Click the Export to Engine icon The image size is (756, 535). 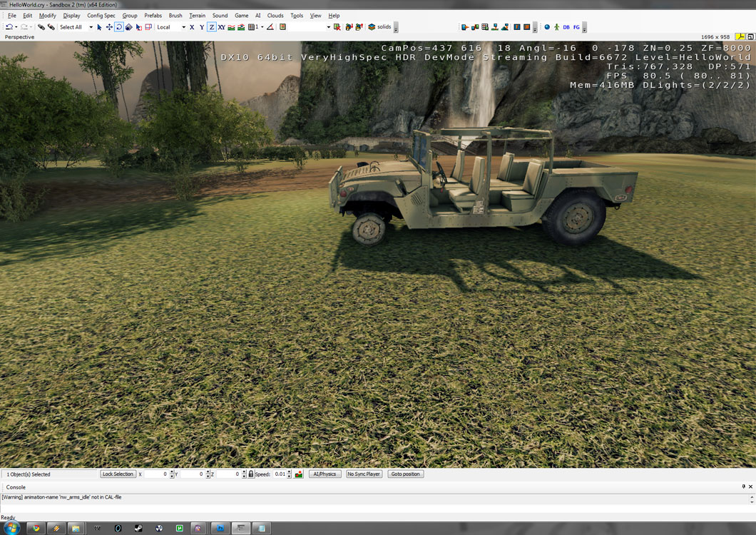pos(465,27)
